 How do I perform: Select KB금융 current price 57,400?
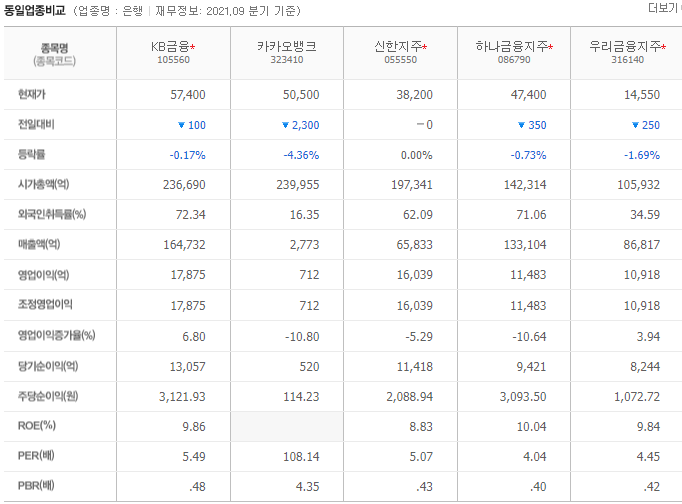pyautogui.click(x=188, y=95)
